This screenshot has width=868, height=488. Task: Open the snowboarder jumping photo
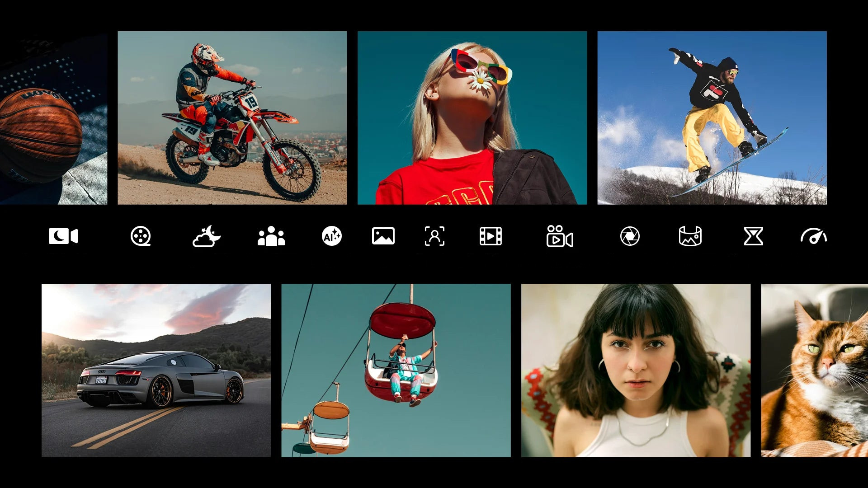(x=712, y=117)
